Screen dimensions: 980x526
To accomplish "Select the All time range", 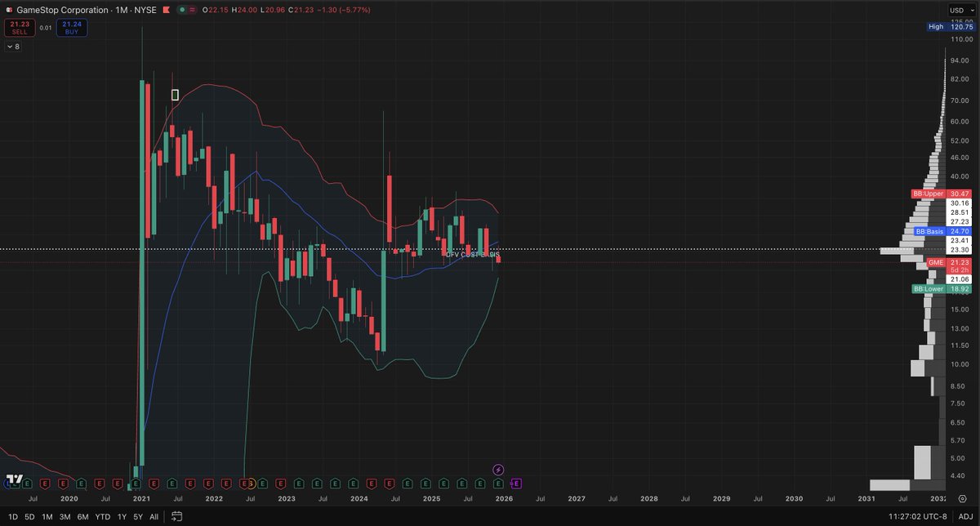I will (154, 516).
